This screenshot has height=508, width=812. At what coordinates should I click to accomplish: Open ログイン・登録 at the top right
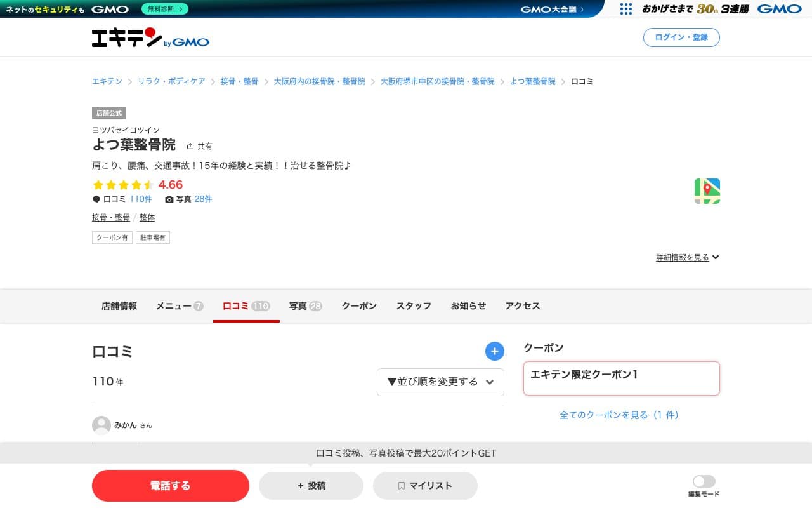pyautogui.click(x=681, y=37)
